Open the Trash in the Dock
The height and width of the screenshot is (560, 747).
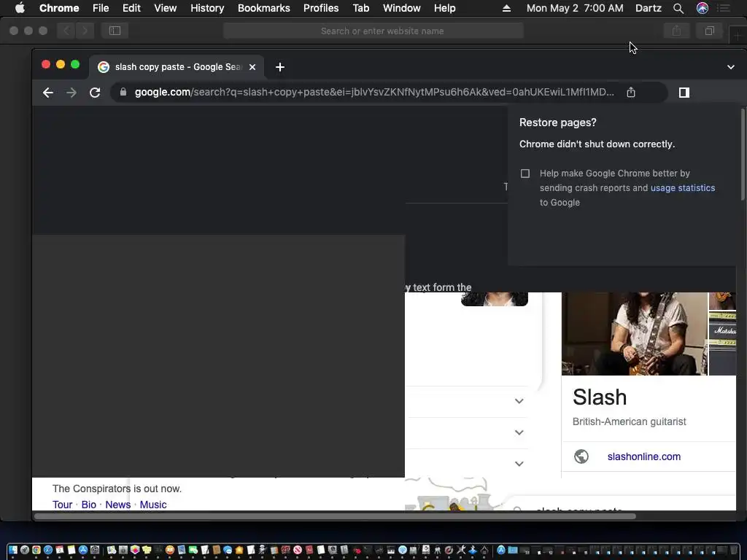[x=734, y=550]
